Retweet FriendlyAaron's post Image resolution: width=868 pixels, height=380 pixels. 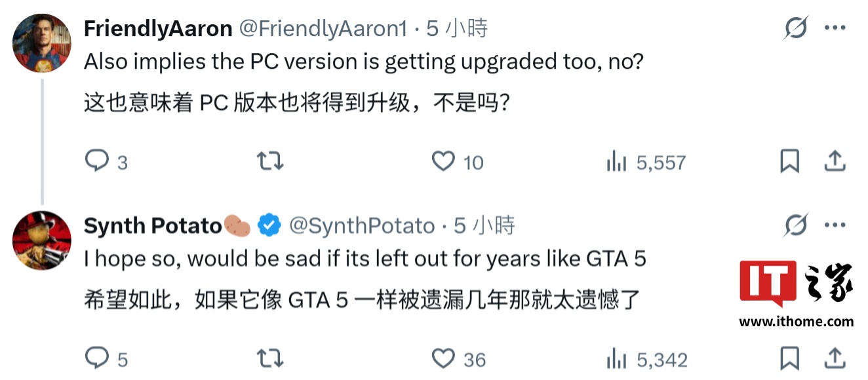pos(270,161)
